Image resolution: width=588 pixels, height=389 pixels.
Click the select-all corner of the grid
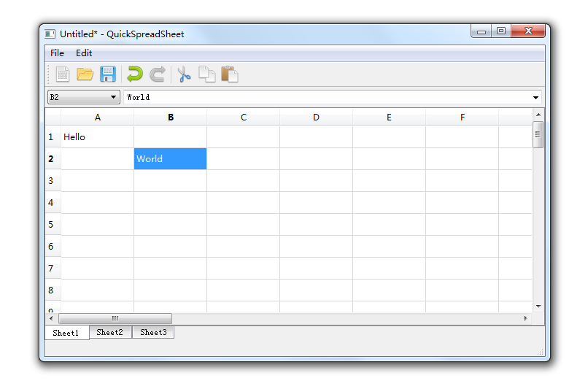coord(53,118)
